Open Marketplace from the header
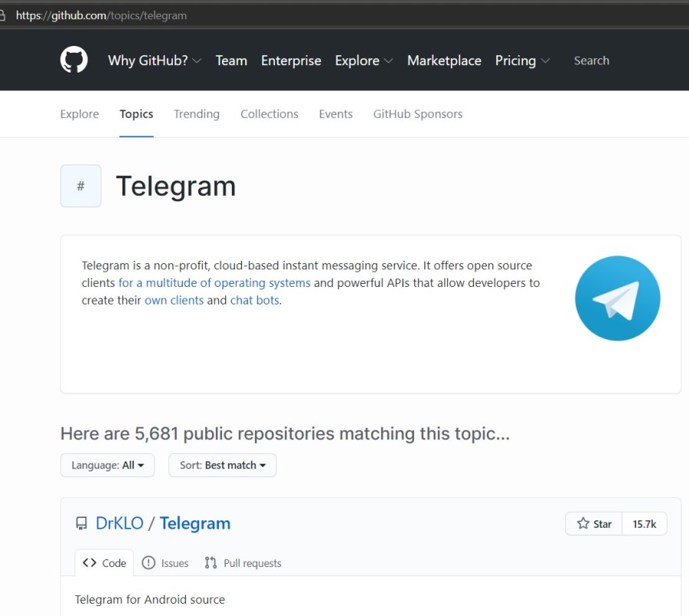 pyautogui.click(x=444, y=60)
